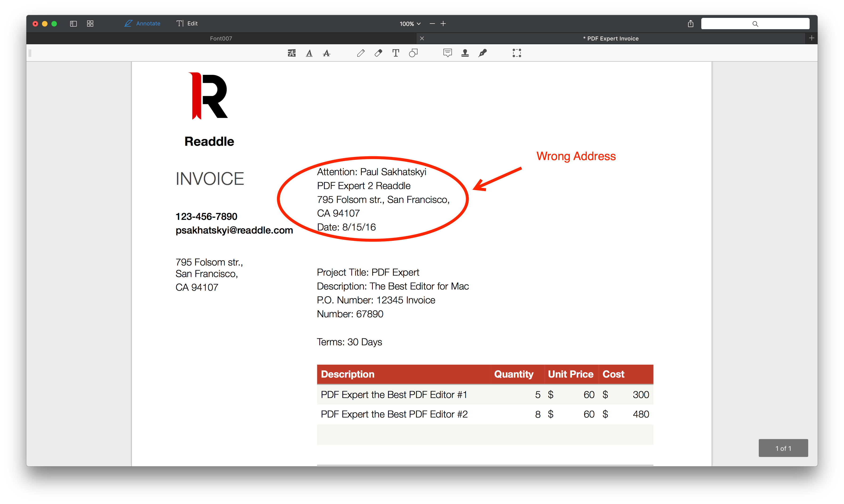The image size is (844, 504).
Task: Close the Font007 tab
Action: 422,38
